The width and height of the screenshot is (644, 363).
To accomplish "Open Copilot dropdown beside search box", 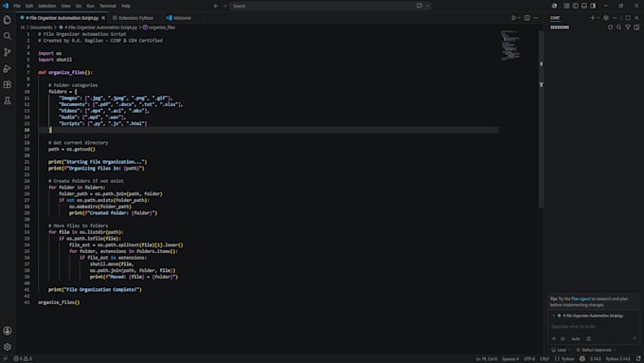I will pos(427,6).
